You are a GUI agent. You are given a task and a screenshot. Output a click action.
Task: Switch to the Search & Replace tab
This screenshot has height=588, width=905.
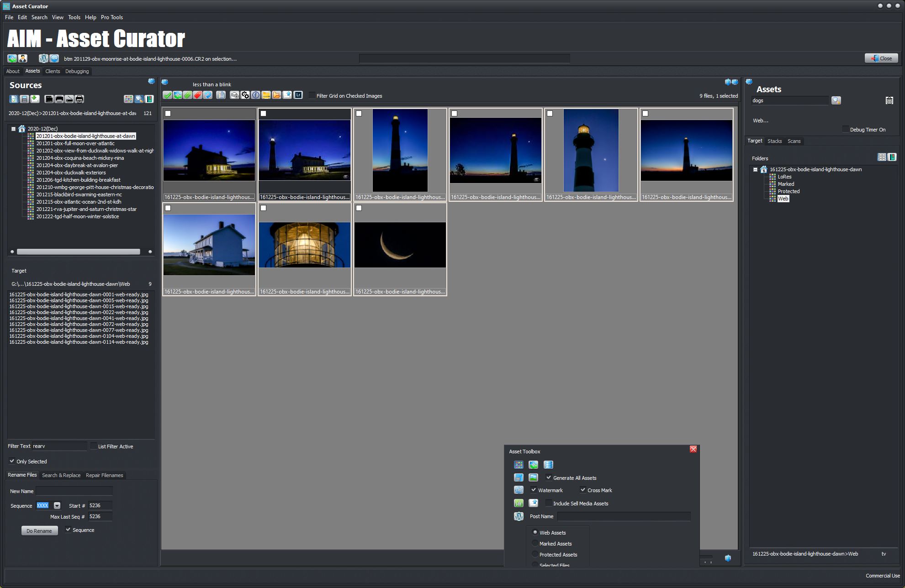click(x=61, y=475)
